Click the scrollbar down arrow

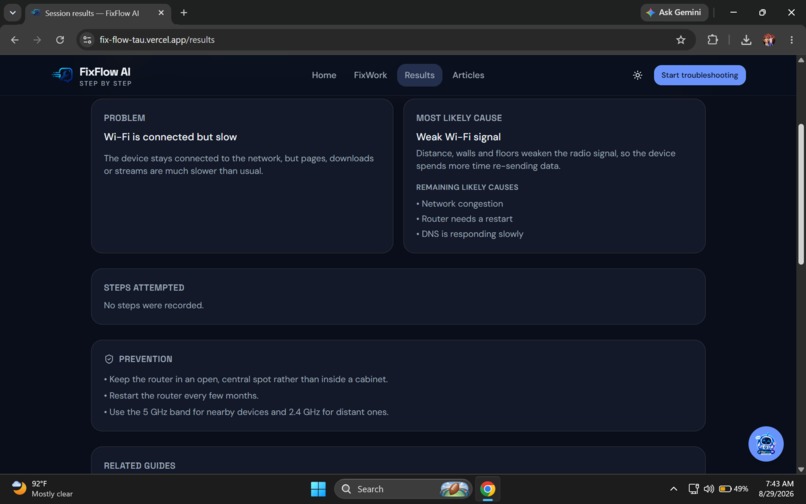point(801,469)
